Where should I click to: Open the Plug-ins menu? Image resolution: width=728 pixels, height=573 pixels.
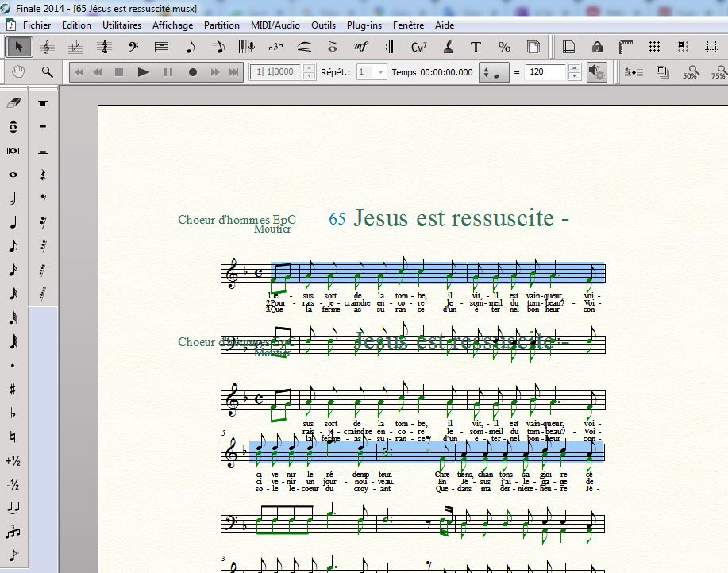tap(365, 25)
